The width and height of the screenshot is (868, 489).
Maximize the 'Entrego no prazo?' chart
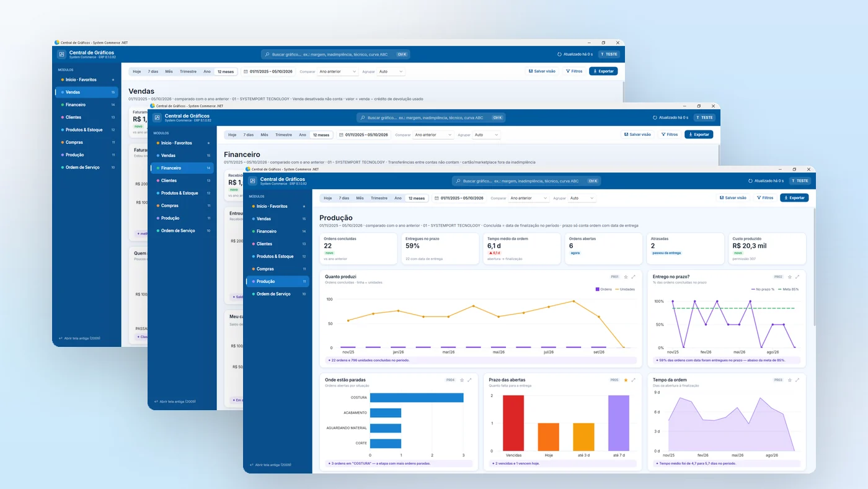[797, 277]
